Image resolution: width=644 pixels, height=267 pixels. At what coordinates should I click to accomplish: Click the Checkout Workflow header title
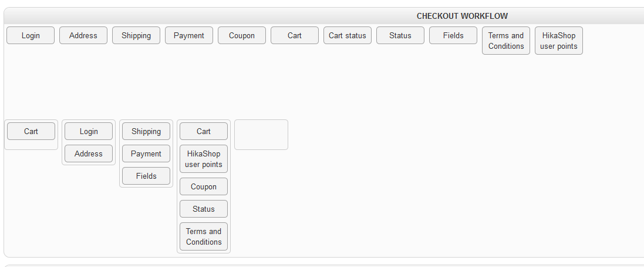[x=462, y=16]
